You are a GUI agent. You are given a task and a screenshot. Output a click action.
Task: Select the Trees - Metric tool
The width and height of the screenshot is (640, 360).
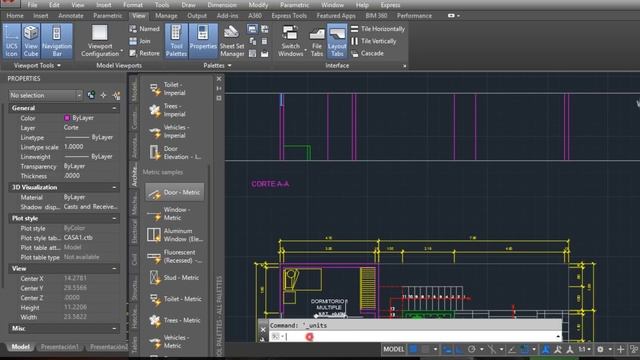click(175, 320)
